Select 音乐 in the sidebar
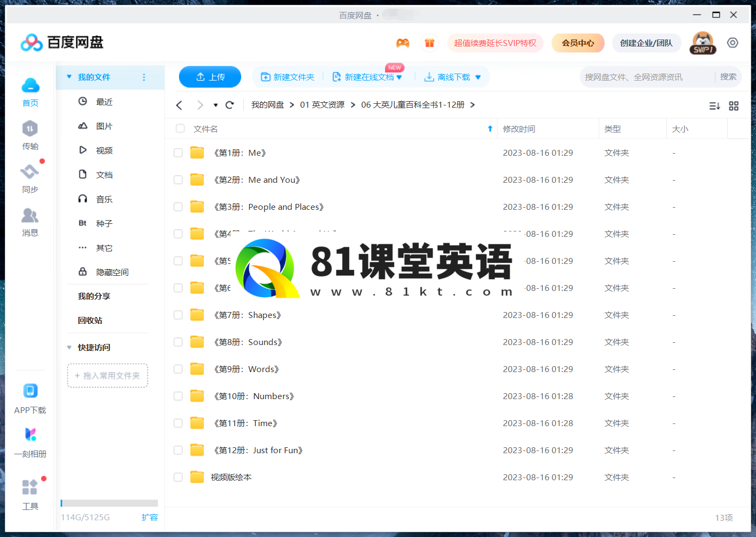This screenshot has width=756, height=537. coord(104,199)
